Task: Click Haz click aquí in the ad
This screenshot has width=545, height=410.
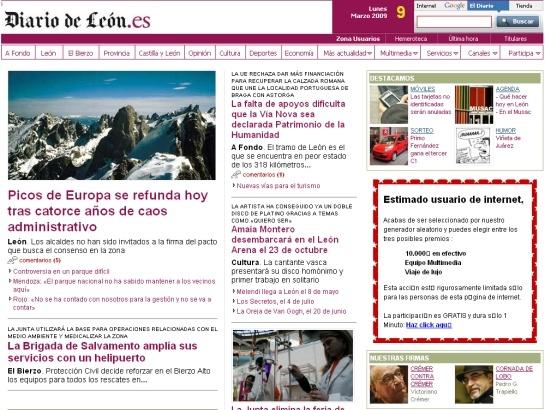Action: (429, 325)
